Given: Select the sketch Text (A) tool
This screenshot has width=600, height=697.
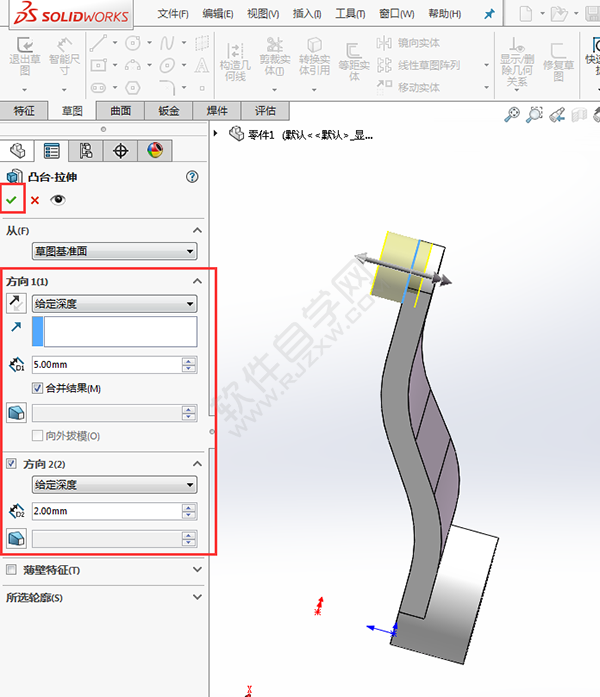Looking at the screenshot, I should coord(202,65).
